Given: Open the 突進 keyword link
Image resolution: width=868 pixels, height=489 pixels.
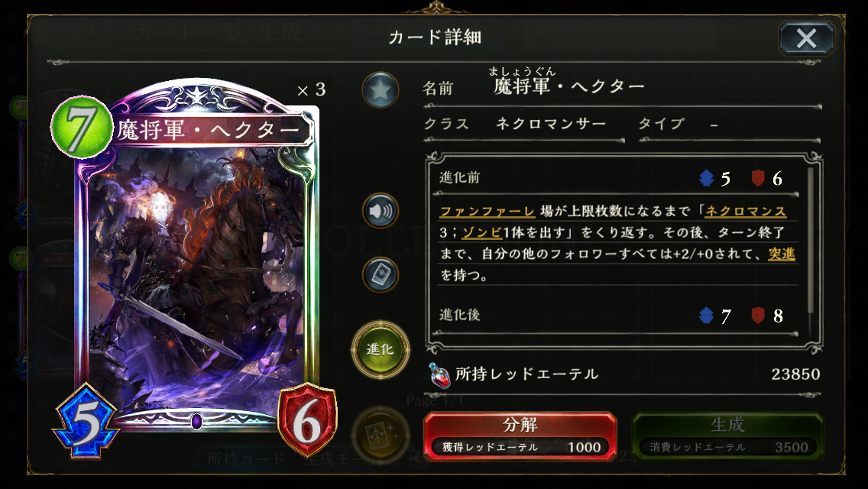Looking at the screenshot, I should tap(782, 254).
